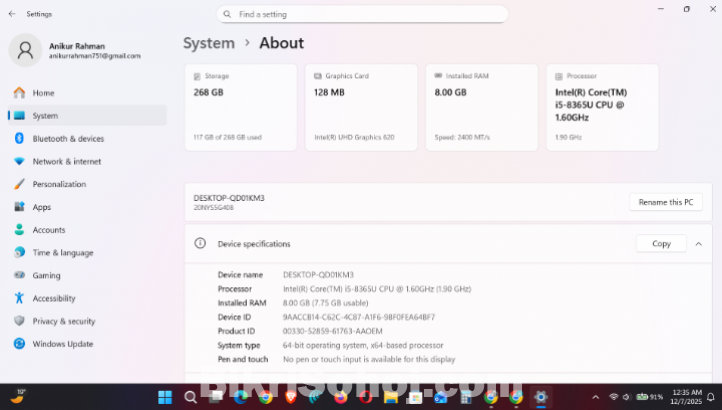The height and width of the screenshot is (410, 722).
Task: Select Time & language in sidebar
Action: click(x=62, y=253)
